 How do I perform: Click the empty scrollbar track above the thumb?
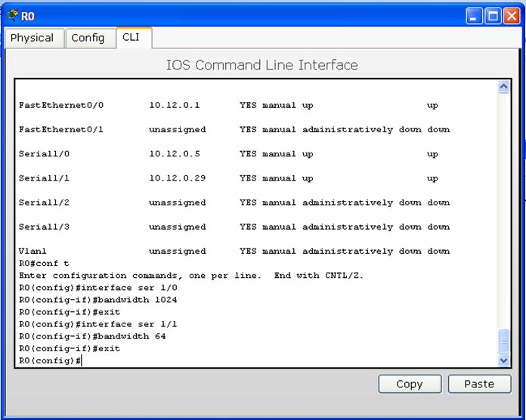[504, 212]
